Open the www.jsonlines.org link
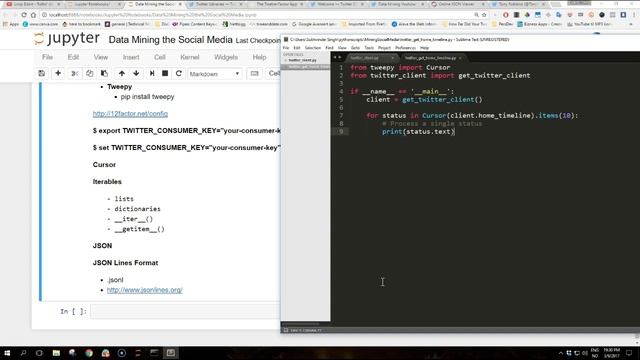This screenshot has height=360, width=640. tap(144, 290)
